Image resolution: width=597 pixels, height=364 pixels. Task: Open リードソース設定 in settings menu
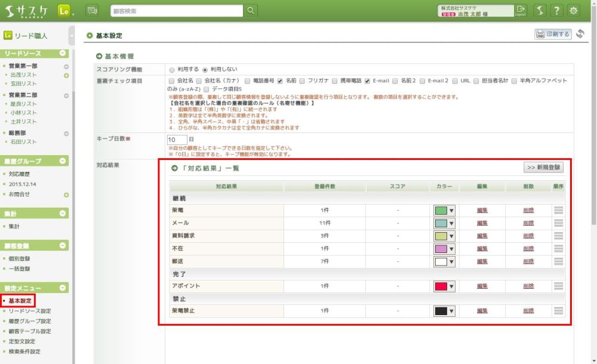tap(30, 311)
